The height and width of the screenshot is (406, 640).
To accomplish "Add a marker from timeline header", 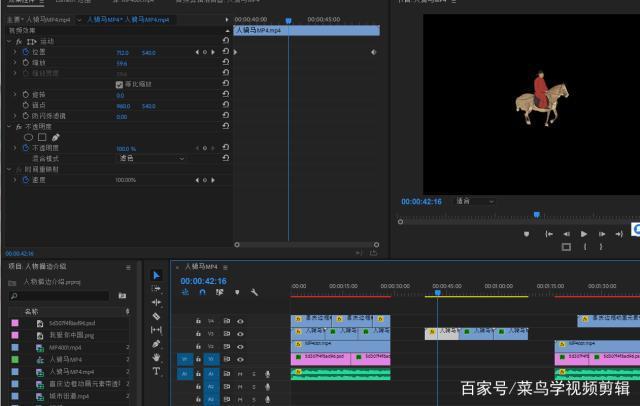I will tap(237, 292).
